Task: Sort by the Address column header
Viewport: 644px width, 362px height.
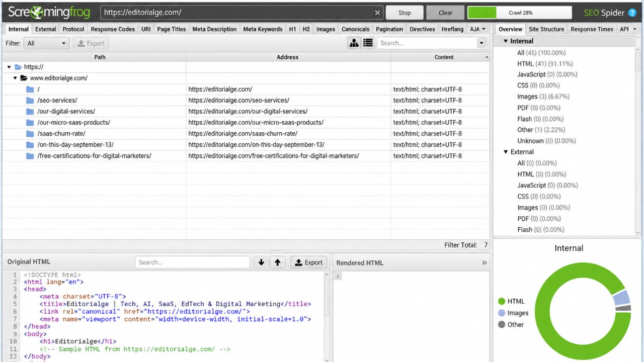Action: click(288, 57)
